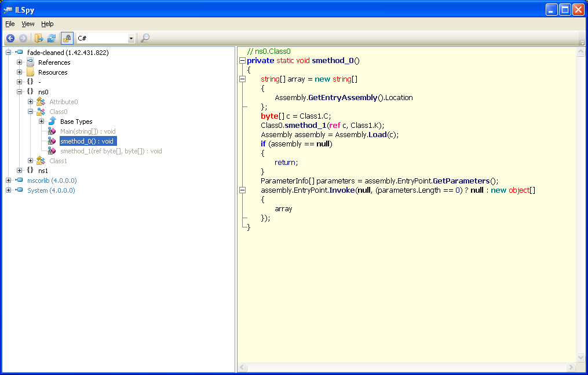Open the C# language dropdown
The width and height of the screenshot is (588, 375).
coord(131,38)
